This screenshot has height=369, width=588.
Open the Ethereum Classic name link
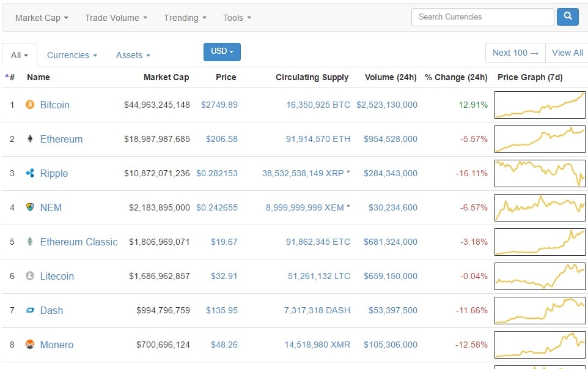point(78,242)
